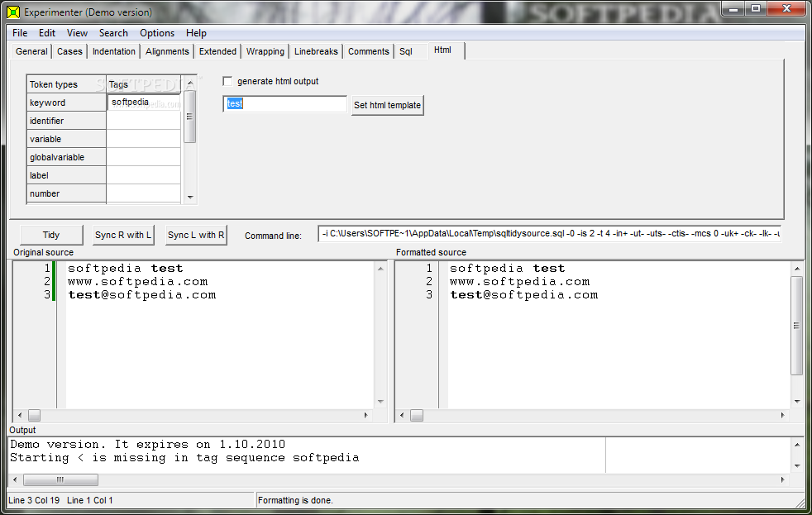Click the Sync L with R button

196,235
